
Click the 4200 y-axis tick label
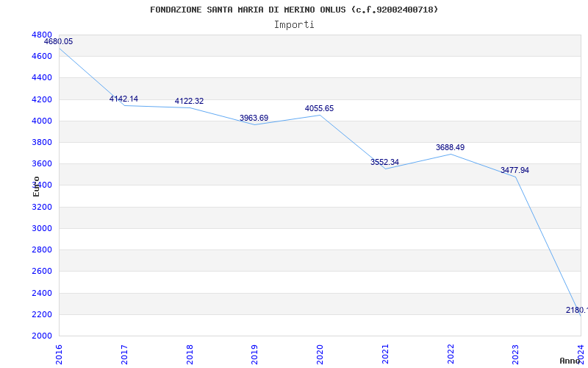(42, 99)
